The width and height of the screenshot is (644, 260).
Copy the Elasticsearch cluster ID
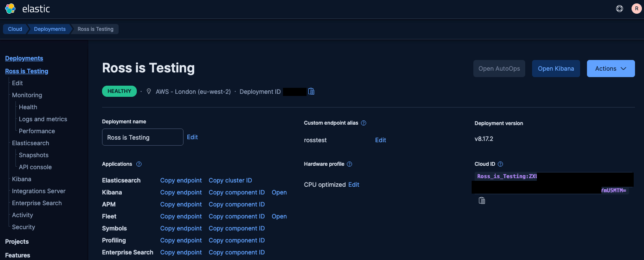230,180
